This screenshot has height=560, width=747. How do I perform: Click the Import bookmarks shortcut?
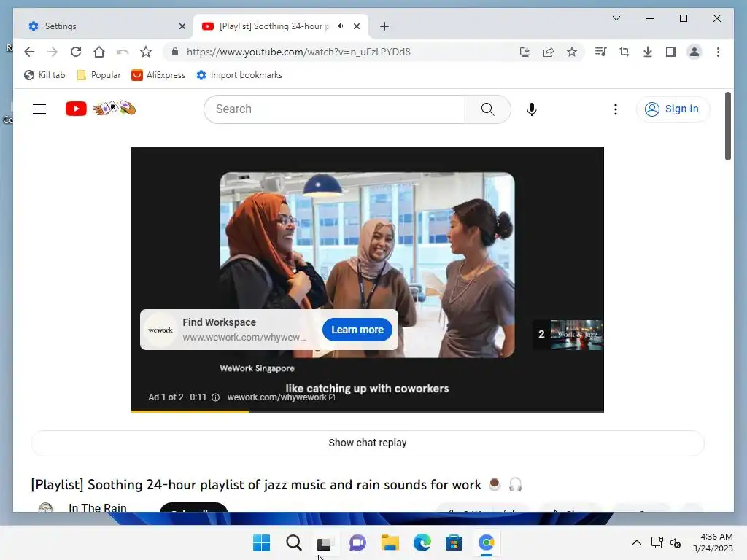tap(239, 75)
